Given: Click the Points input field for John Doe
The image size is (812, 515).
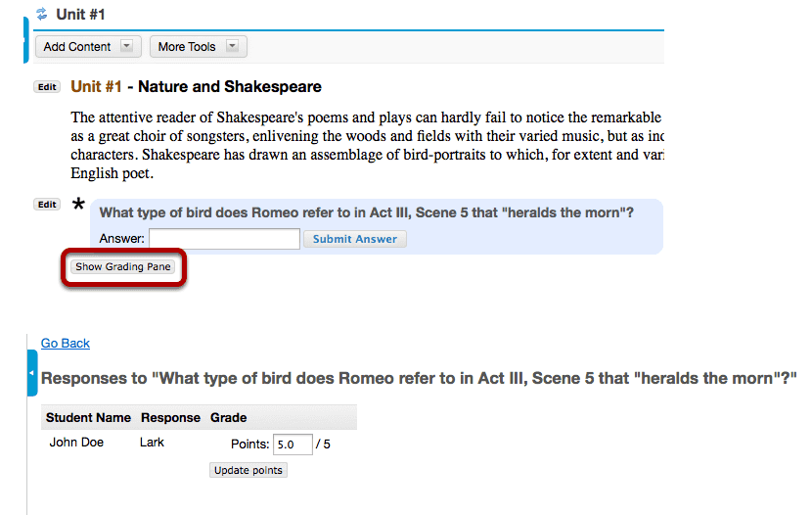Looking at the screenshot, I should click(x=293, y=445).
